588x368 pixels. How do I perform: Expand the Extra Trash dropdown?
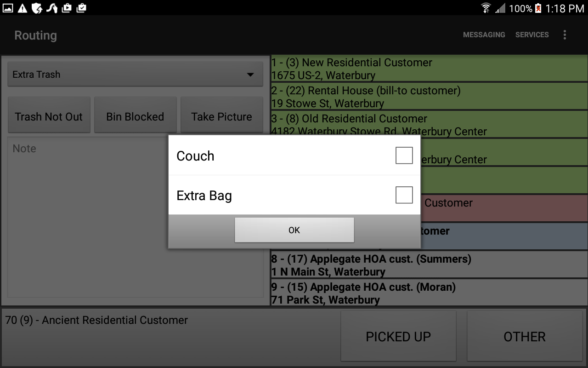click(x=135, y=75)
